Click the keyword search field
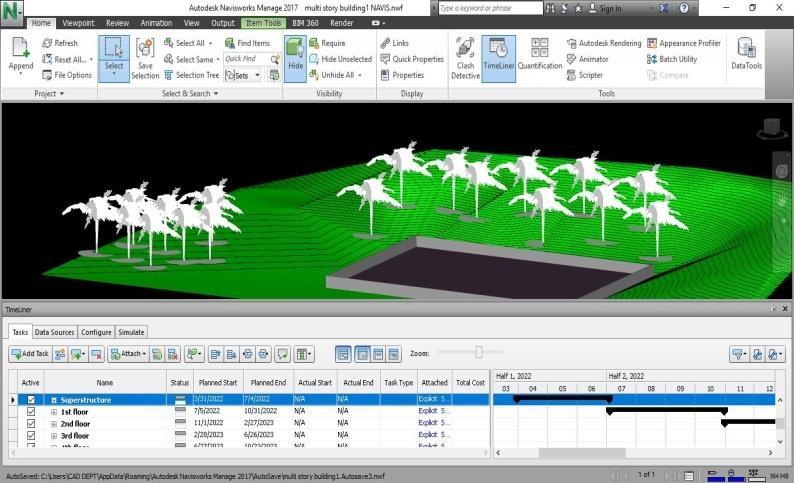This screenshot has height=483, width=794. click(x=490, y=8)
